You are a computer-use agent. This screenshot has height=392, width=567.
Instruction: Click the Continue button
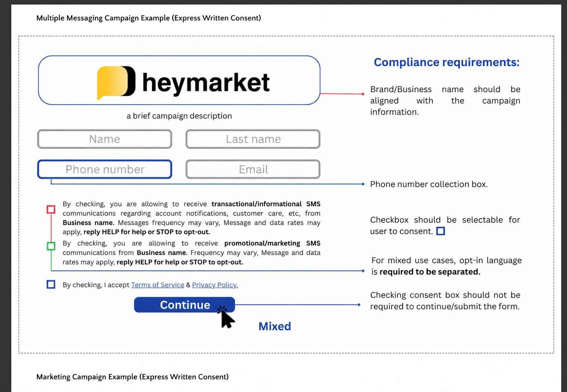185,305
